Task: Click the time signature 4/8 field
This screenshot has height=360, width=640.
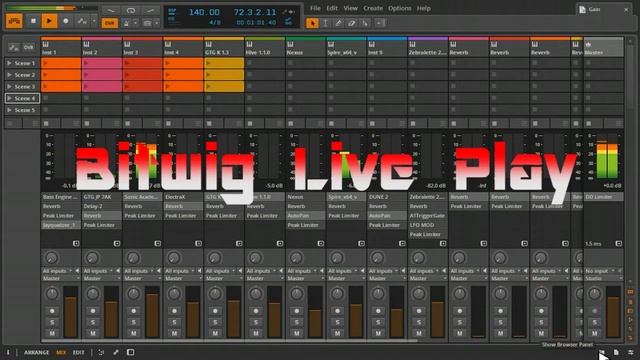Action: 215,22
